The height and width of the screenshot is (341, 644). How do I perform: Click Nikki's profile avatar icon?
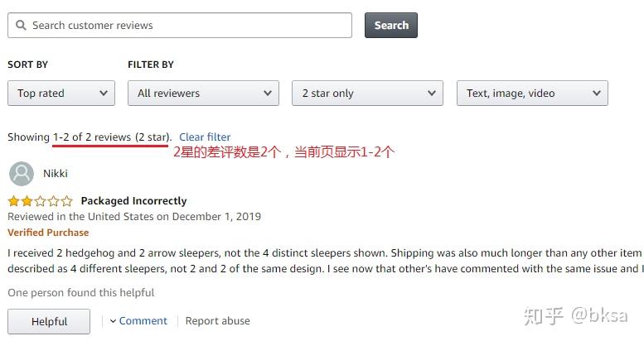[21, 174]
